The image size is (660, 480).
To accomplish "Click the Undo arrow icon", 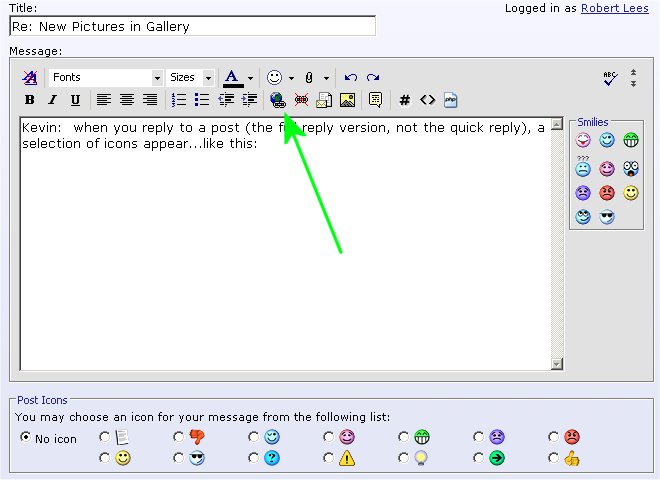I will coord(350,77).
